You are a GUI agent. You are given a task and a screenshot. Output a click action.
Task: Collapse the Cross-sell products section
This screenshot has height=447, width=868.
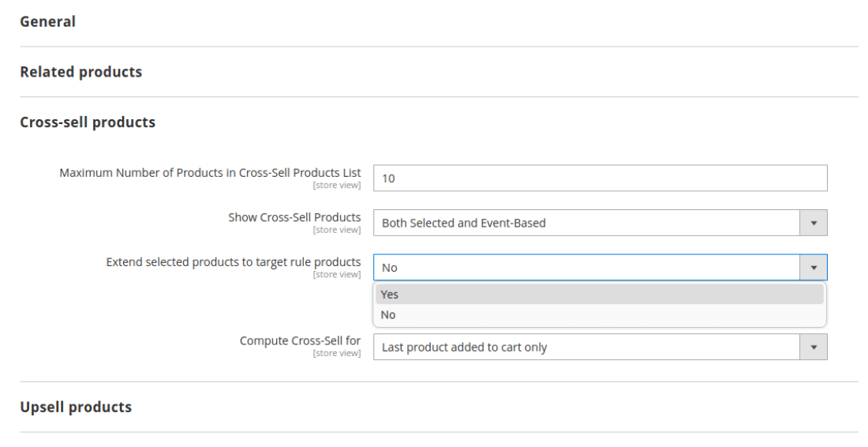click(x=88, y=122)
